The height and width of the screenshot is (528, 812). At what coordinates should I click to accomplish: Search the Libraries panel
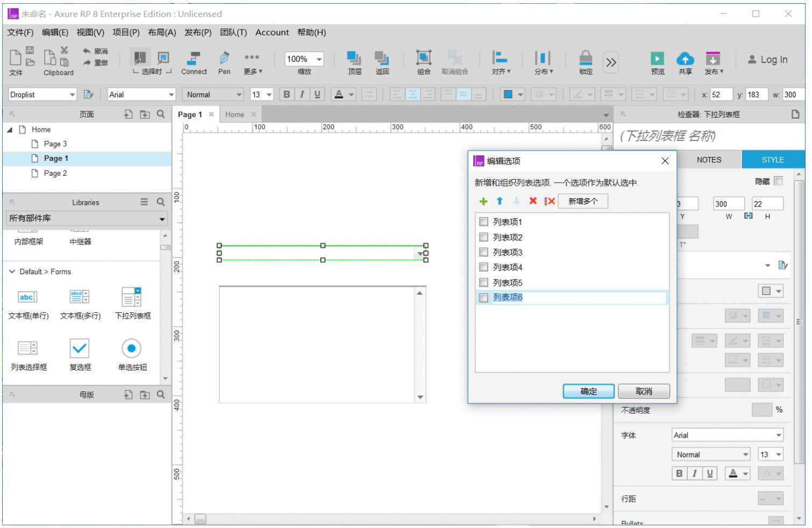tap(161, 202)
